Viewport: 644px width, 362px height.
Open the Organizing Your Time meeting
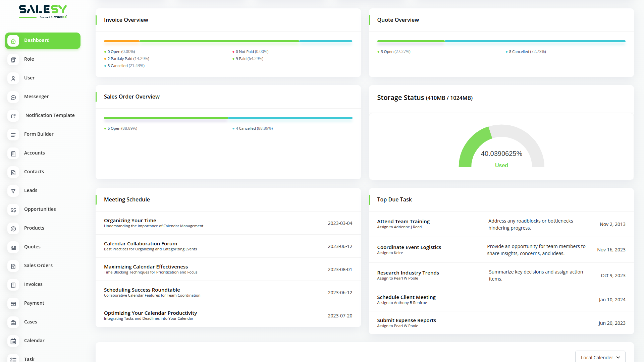[130, 221]
